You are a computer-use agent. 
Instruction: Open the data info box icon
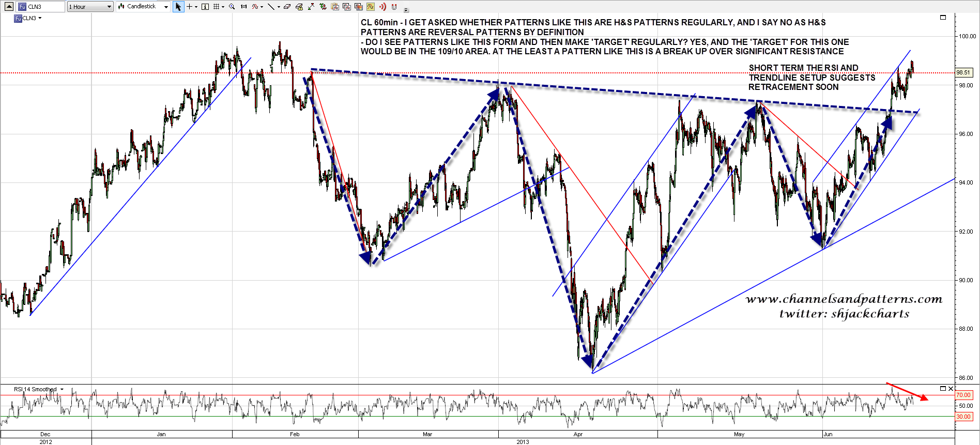(205, 7)
